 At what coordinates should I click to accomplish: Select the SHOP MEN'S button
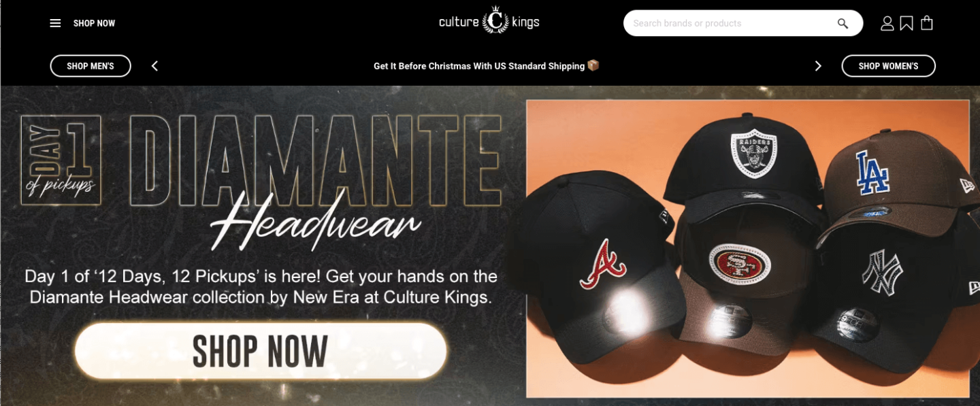[91, 66]
